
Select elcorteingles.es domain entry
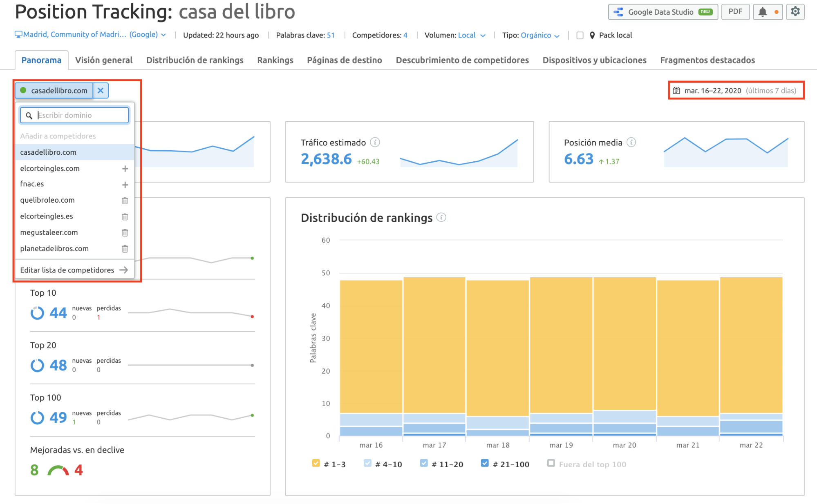[47, 216]
